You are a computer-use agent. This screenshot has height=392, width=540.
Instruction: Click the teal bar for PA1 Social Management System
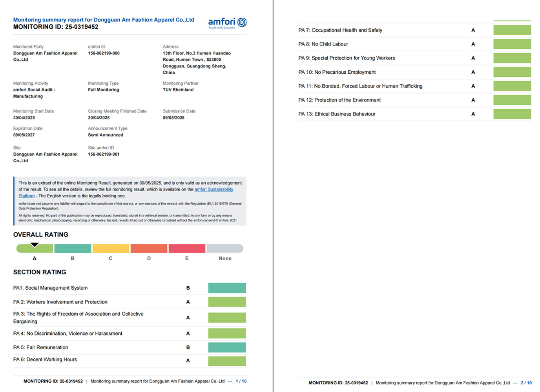point(227,288)
